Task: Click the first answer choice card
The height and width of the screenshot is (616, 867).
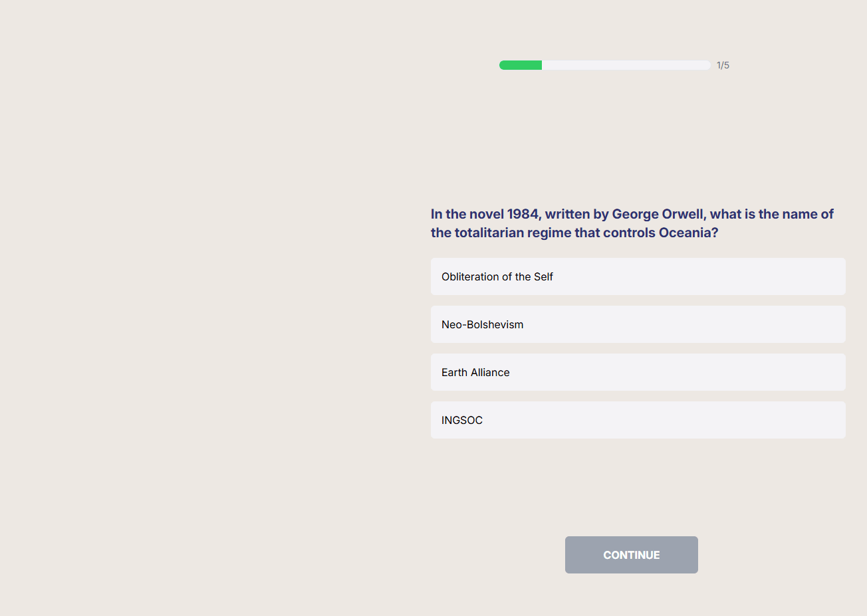Action: (x=638, y=276)
